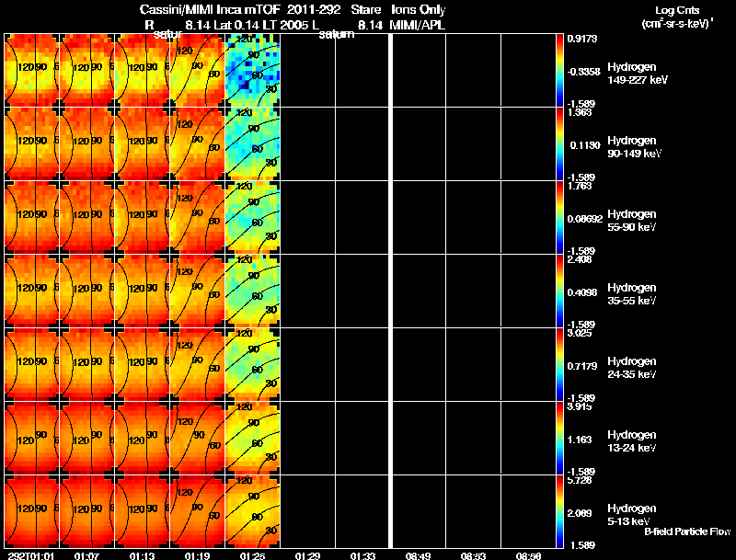736x560 pixels.
Task: Click the '01:29' time axis label
Action: 307,555
